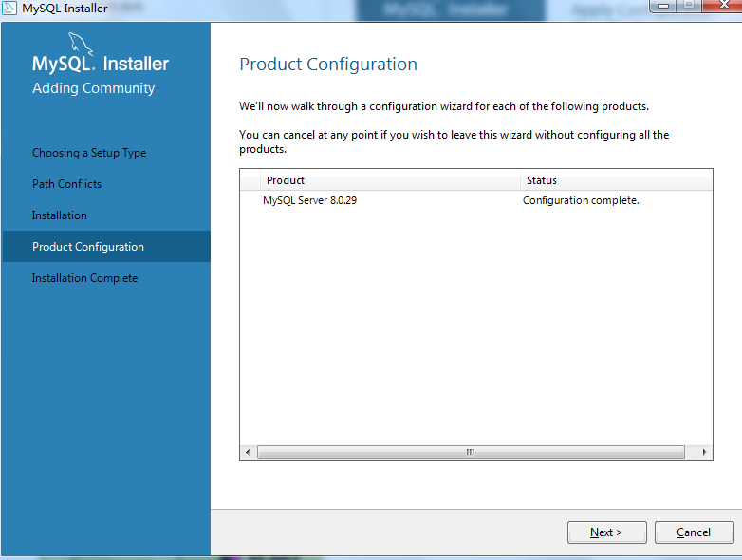Minimize the MySQL Installer window
Image resolution: width=742 pixels, height=560 pixels.
[x=663, y=5]
